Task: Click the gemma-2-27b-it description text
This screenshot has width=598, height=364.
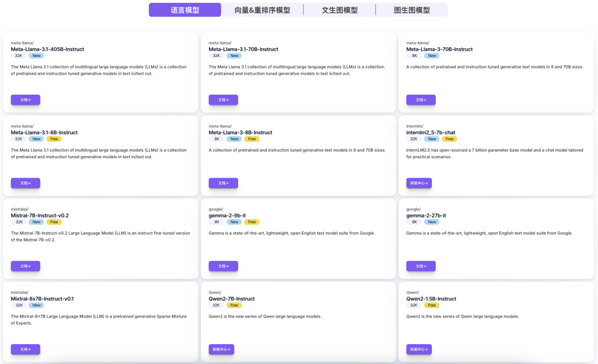Action: tap(489, 233)
